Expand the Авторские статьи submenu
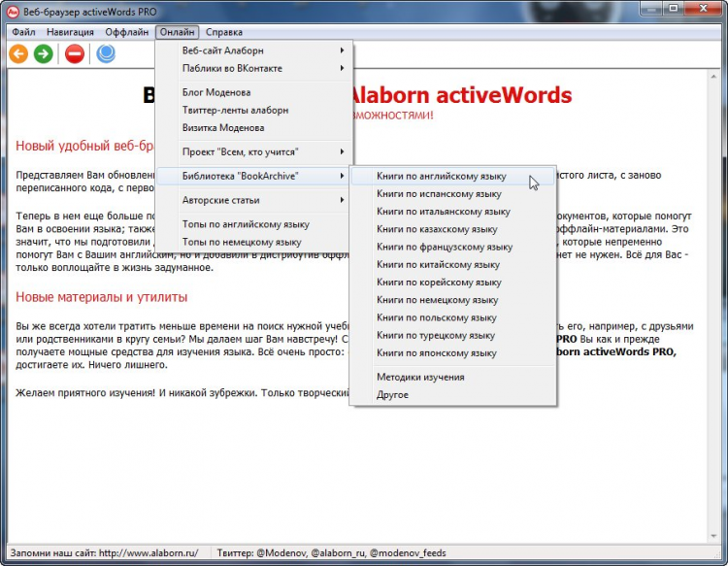The width and height of the screenshot is (728, 566). pos(254,200)
